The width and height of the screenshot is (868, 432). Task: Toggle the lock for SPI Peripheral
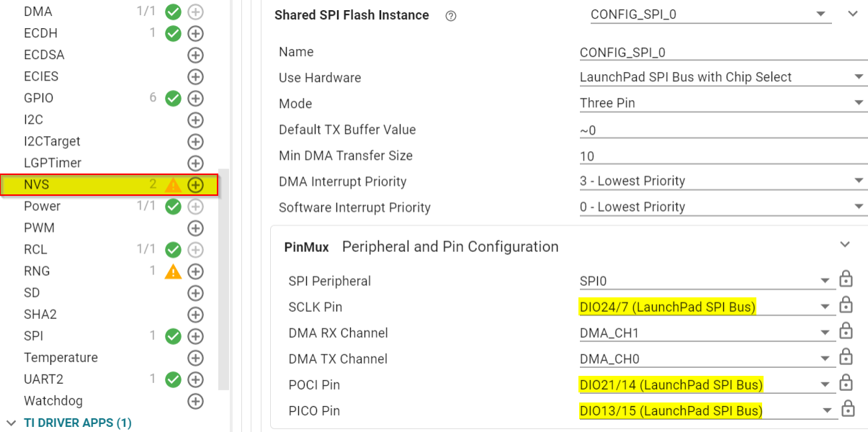point(846,281)
